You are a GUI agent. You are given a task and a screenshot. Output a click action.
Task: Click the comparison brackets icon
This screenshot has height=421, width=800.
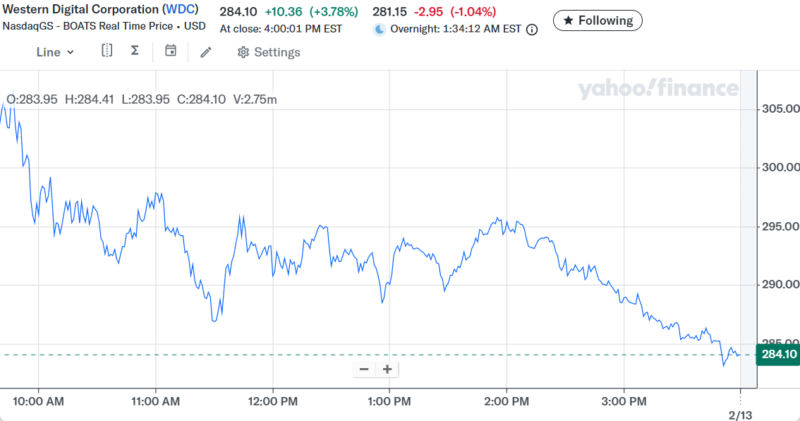click(x=107, y=51)
